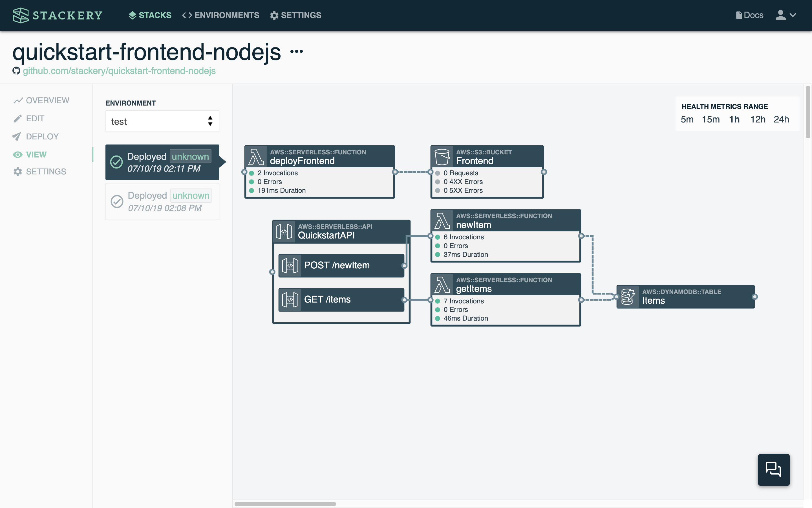Screen dimensions: 812x508
Task: Set health metrics range to 12h
Action: point(758,119)
